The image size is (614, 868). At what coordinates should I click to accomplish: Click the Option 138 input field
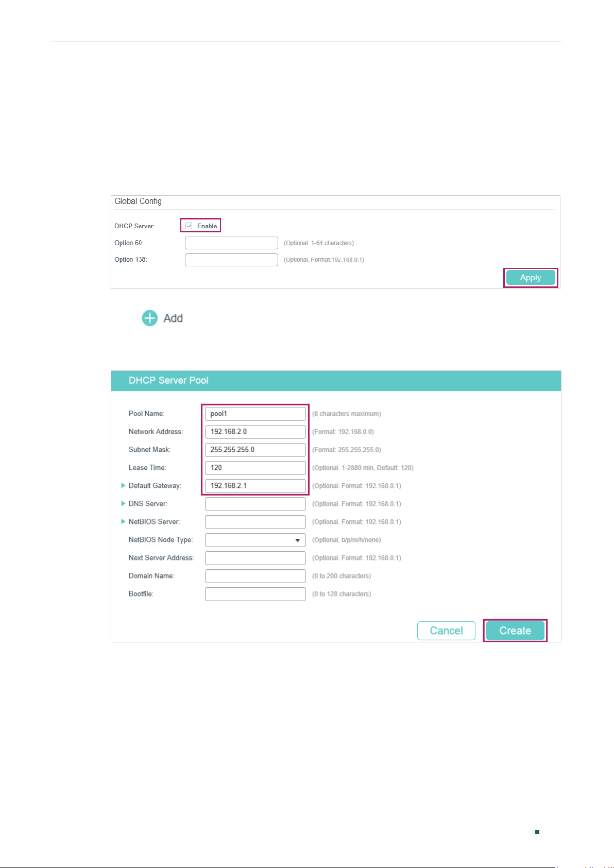231,260
